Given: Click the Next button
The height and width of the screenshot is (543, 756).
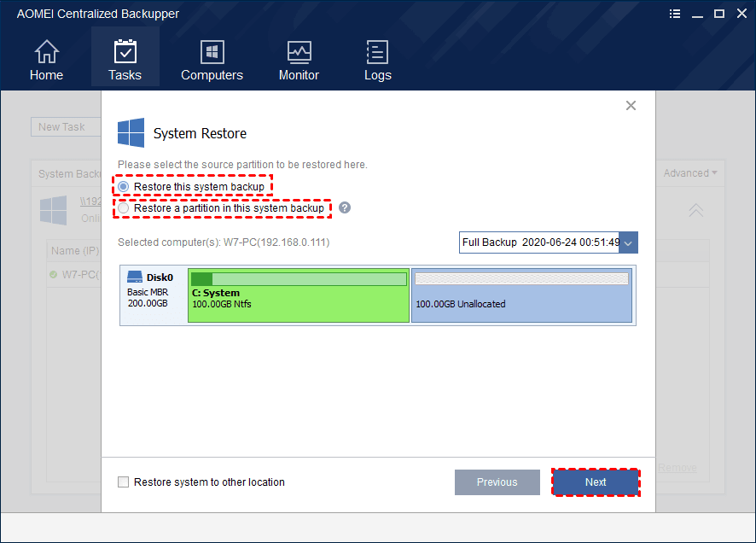Looking at the screenshot, I should (596, 482).
